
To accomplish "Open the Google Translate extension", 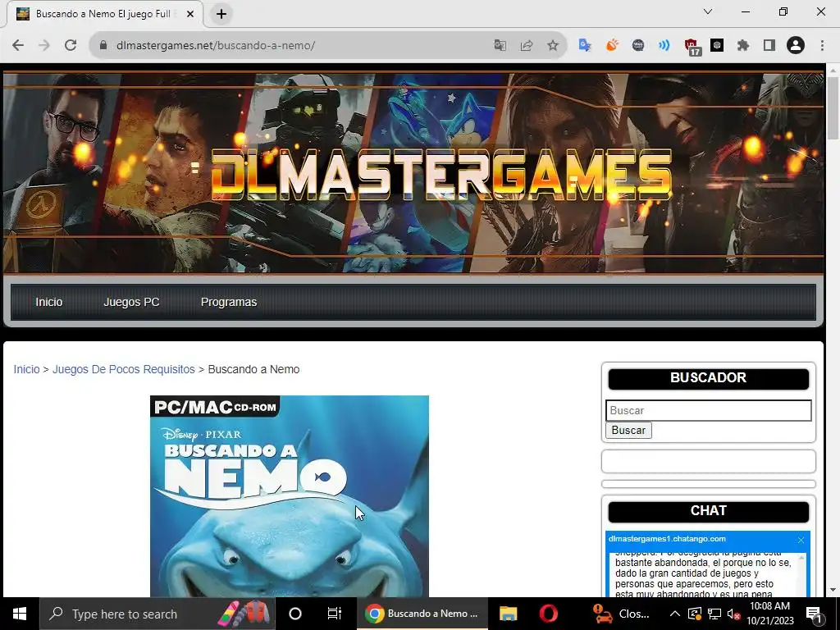I will pyautogui.click(x=584, y=46).
